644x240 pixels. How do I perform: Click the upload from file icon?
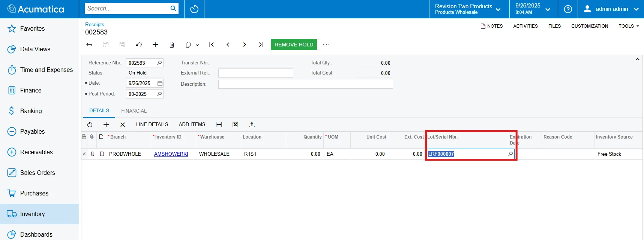(x=252, y=125)
